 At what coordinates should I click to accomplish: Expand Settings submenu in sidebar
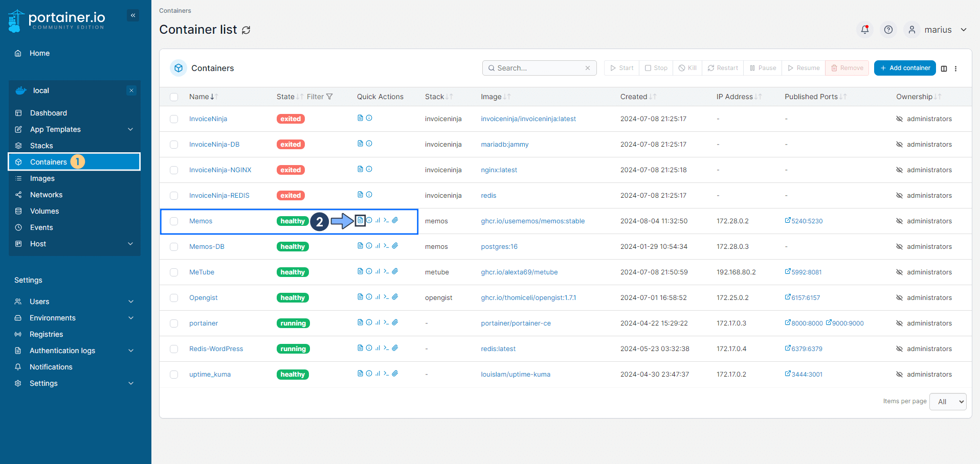pyautogui.click(x=131, y=383)
